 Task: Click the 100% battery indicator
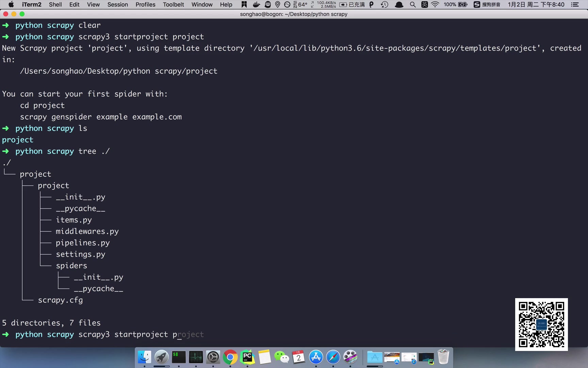[455, 4]
